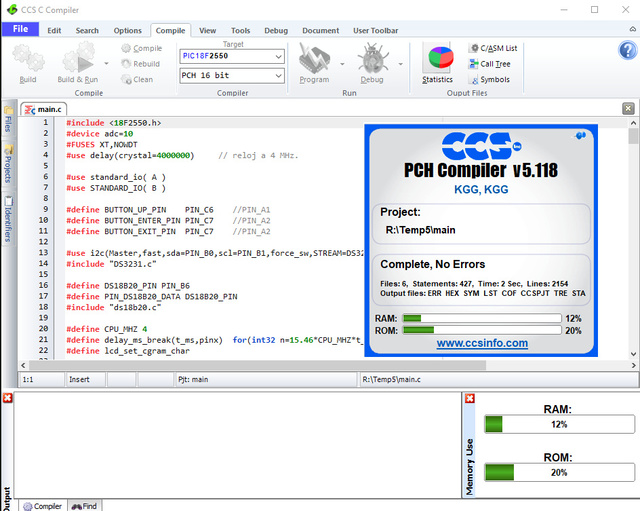This screenshot has width=640, height=511.
Task: Switch to the Compiler output tab
Action: 43,506
